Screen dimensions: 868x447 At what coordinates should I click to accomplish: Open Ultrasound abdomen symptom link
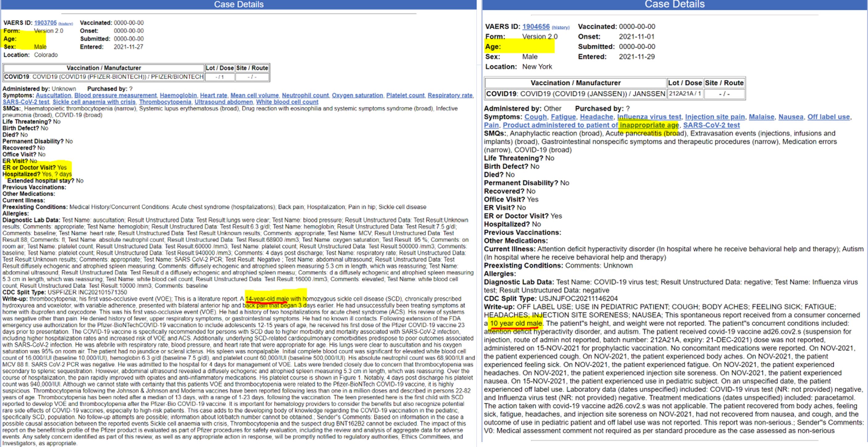click(x=223, y=102)
